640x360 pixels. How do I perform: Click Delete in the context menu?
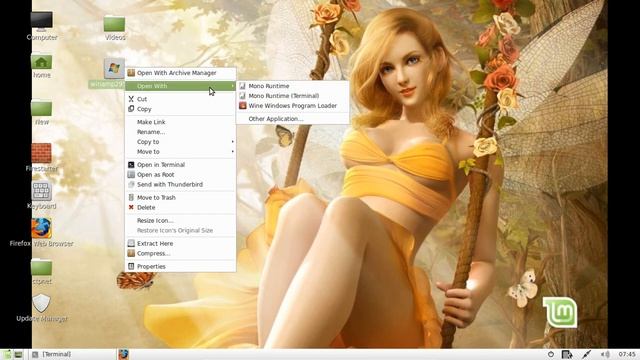180,207
